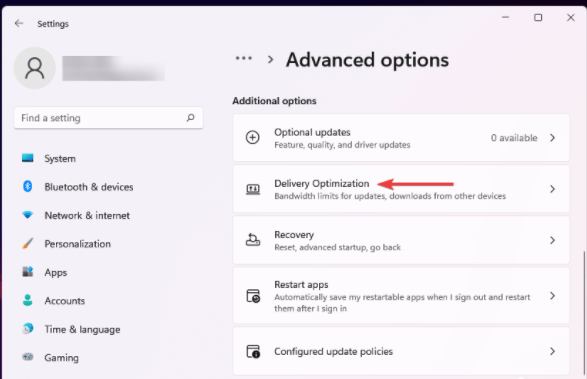Open Delivery Optimization chevron

[553, 189]
